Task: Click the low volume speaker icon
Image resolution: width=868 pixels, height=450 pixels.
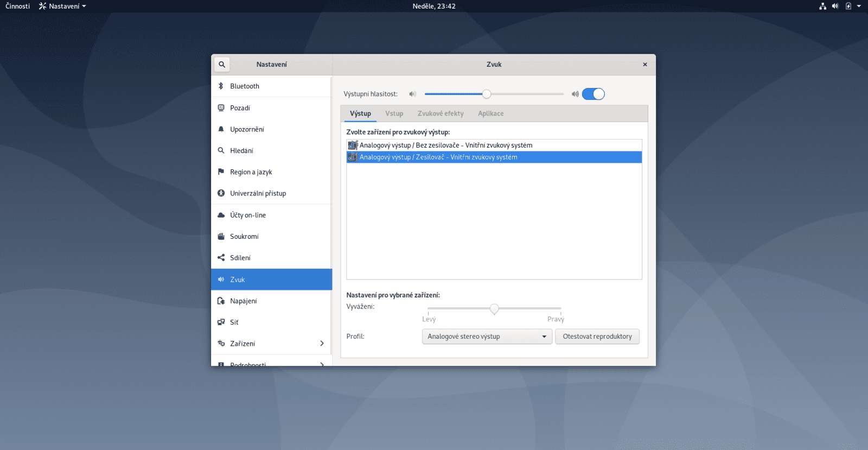Action: tap(412, 94)
